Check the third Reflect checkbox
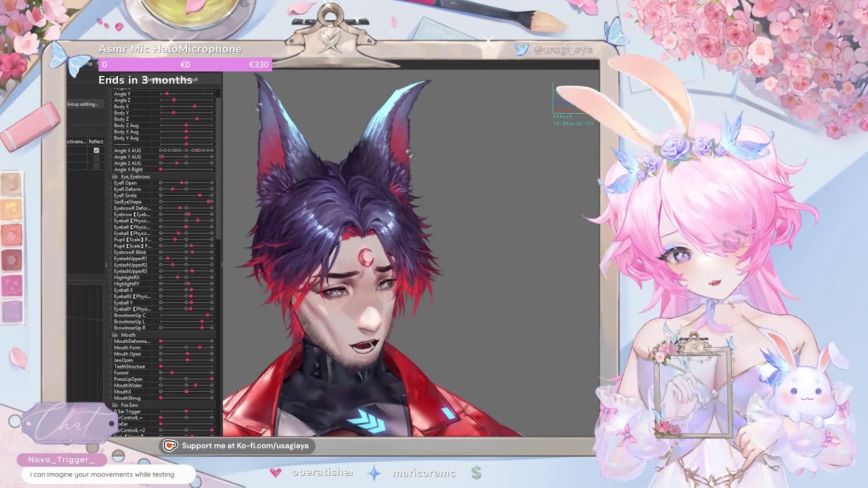The image size is (868, 488). coord(96,165)
